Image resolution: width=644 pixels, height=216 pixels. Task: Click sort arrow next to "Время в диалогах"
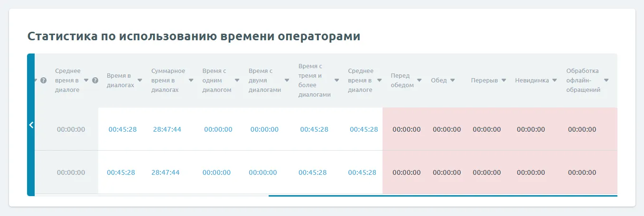pyautogui.click(x=140, y=81)
